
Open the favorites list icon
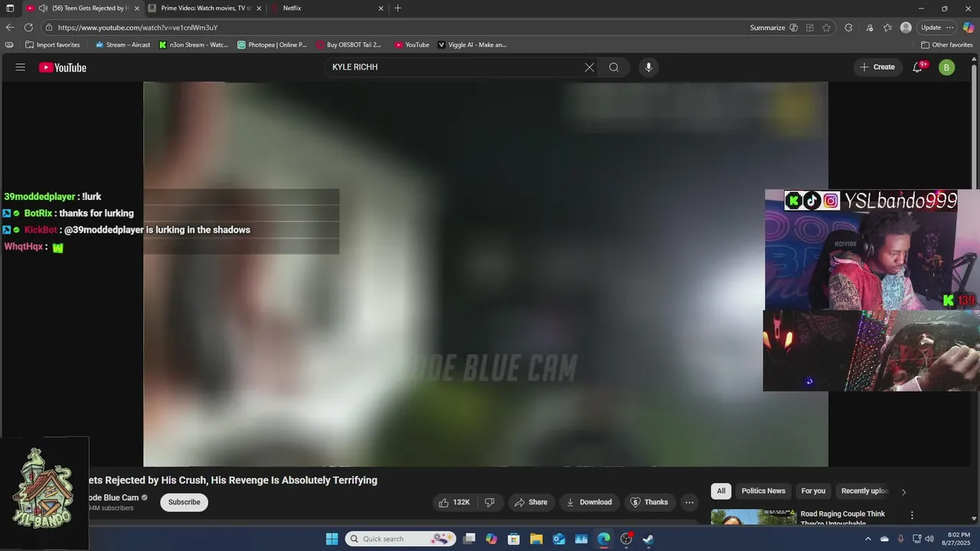pos(887,28)
